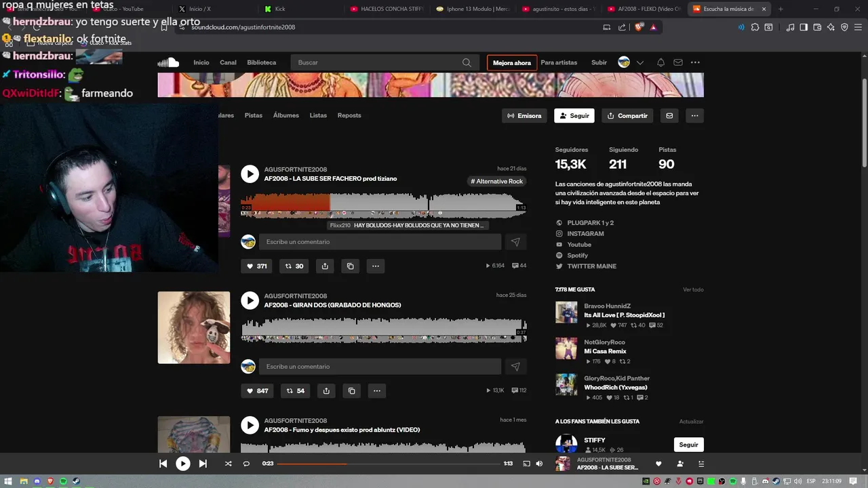The width and height of the screenshot is (868, 488).
Task: Copy link of GIRAN DOS track
Action: [351, 391]
